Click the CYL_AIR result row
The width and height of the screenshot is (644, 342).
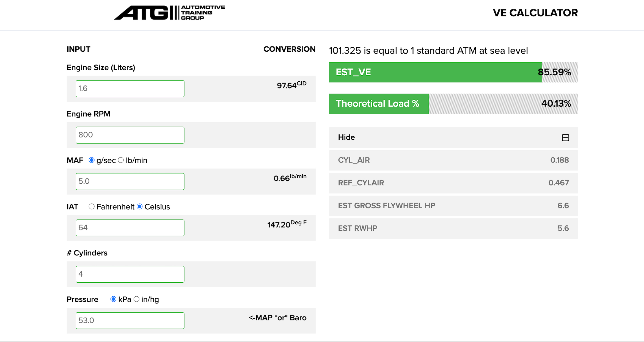coord(453,160)
